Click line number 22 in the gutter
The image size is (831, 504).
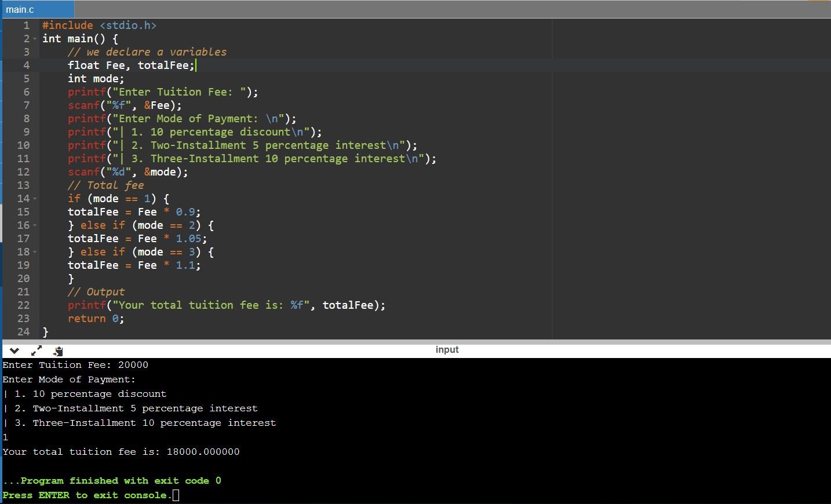coord(23,305)
